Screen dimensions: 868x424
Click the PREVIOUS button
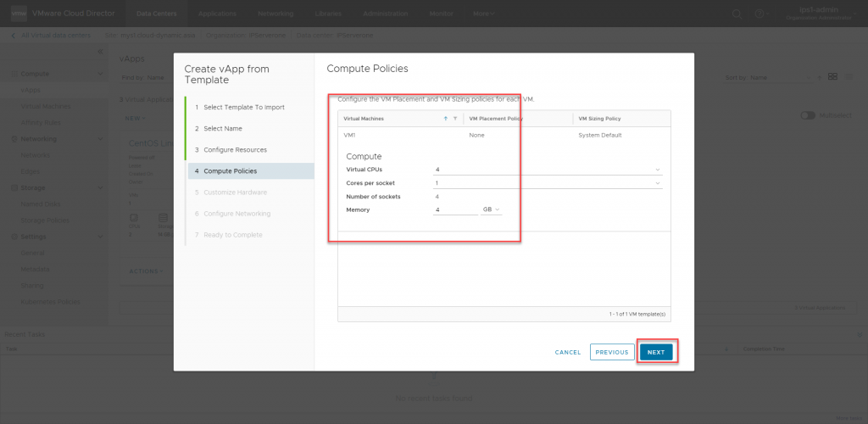[611, 352]
